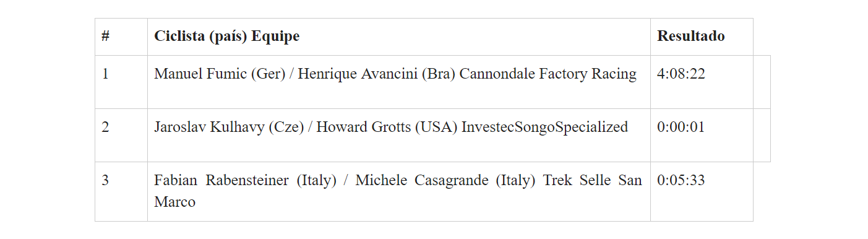
Task: Click the 0:00:01 result cell
Action: [702, 135]
